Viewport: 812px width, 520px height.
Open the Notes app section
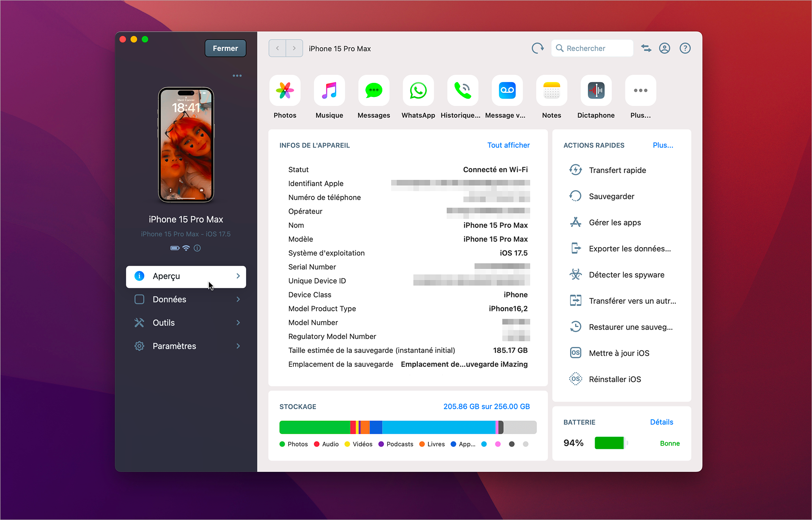point(551,91)
